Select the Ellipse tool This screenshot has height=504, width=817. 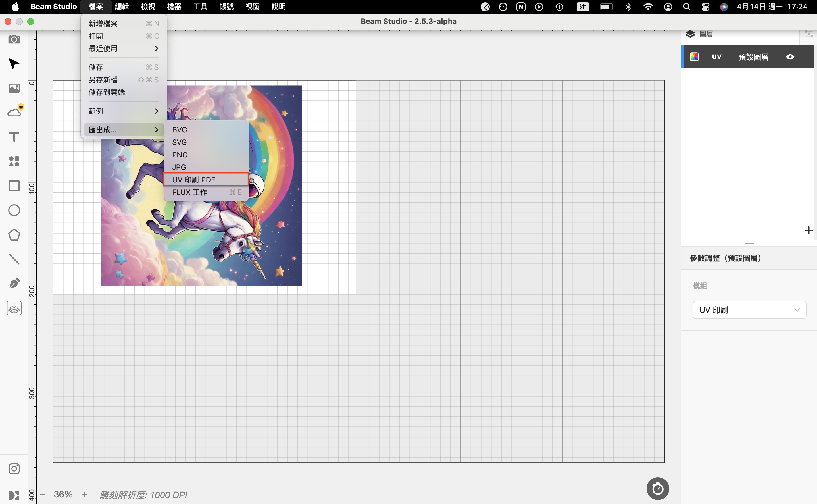point(14,210)
